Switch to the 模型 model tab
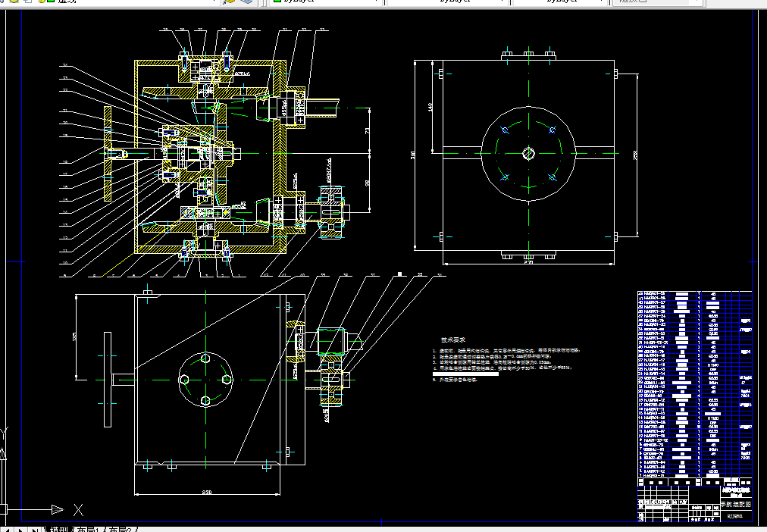The height and width of the screenshot is (532, 767). point(59,529)
